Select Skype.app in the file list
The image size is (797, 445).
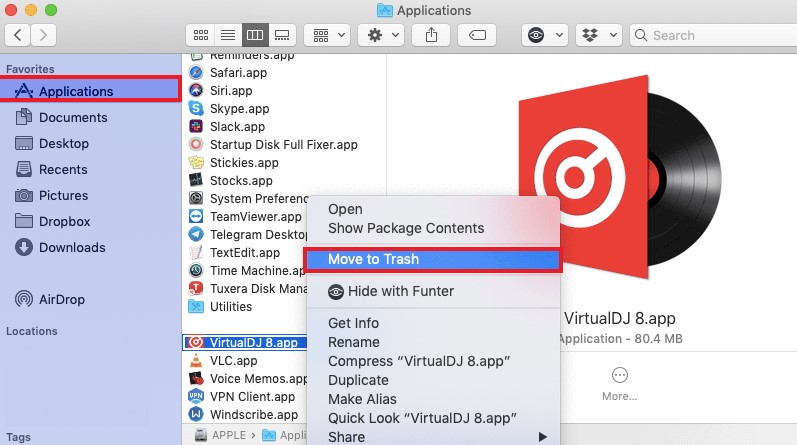tap(229, 108)
